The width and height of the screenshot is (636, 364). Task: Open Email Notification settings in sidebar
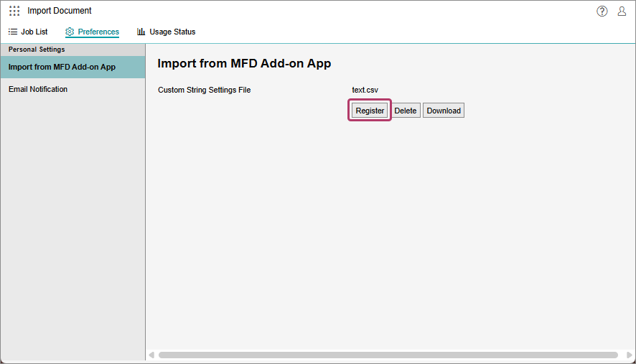[x=38, y=90]
